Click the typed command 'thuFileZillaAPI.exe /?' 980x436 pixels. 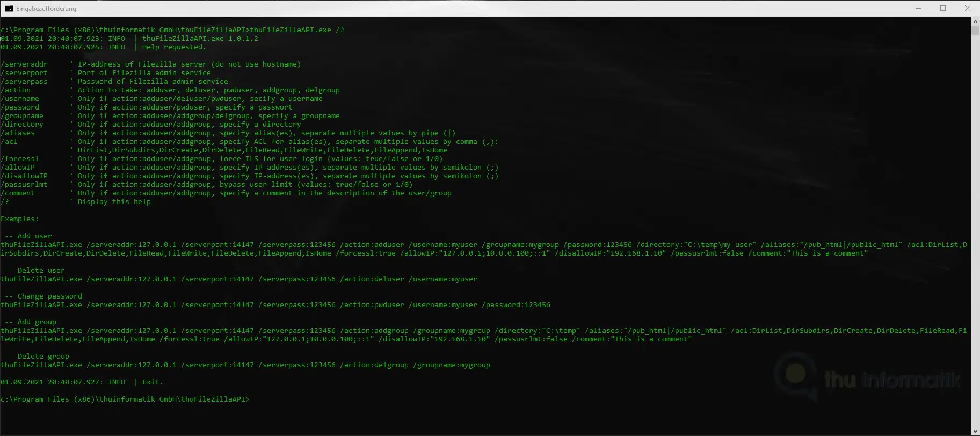[296, 30]
